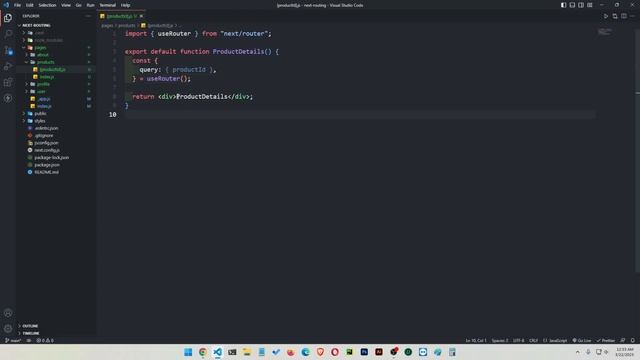Viewport: 640px width, 360px height.
Task: Open the Edit menu
Action: [29, 5]
